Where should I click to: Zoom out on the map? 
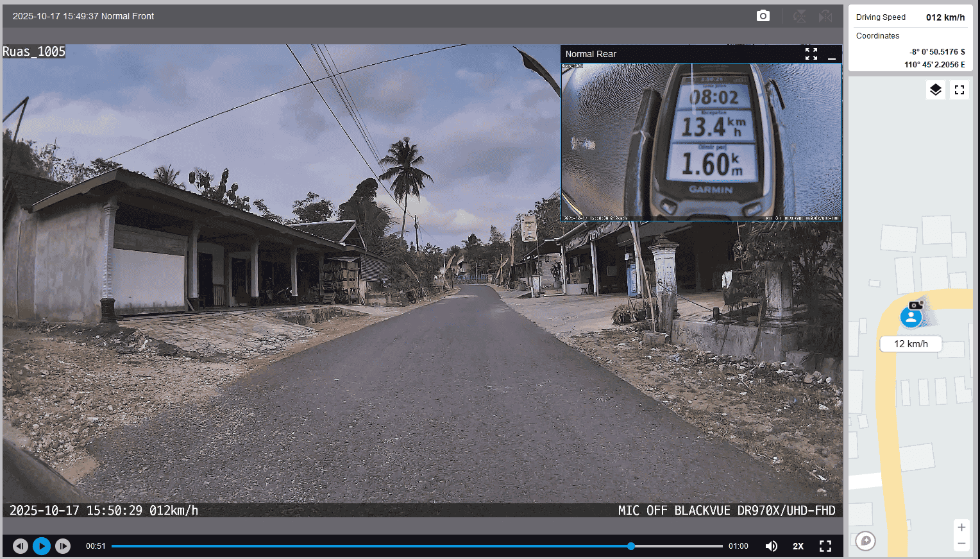[x=961, y=544]
